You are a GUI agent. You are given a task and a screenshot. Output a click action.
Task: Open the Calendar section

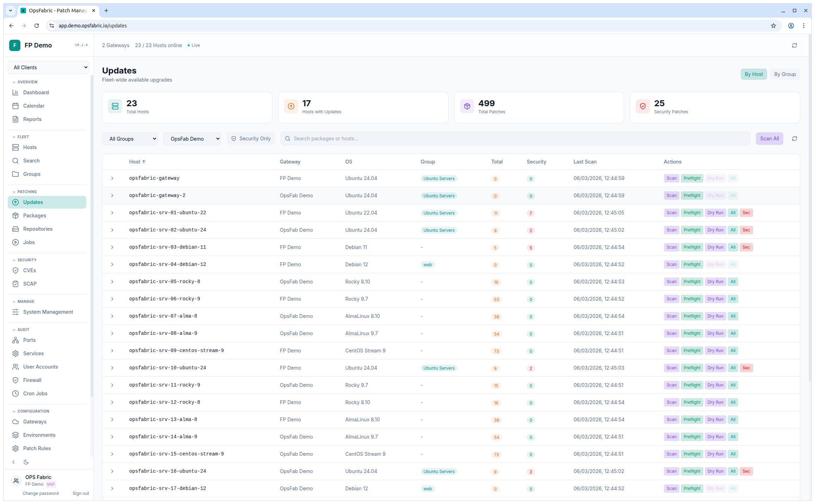[x=33, y=106]
